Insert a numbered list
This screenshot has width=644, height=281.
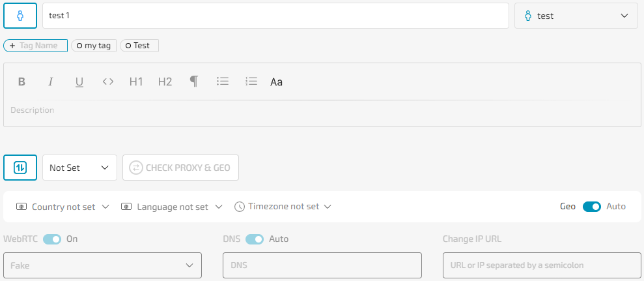pyautogui.click(x=251, y=82)
